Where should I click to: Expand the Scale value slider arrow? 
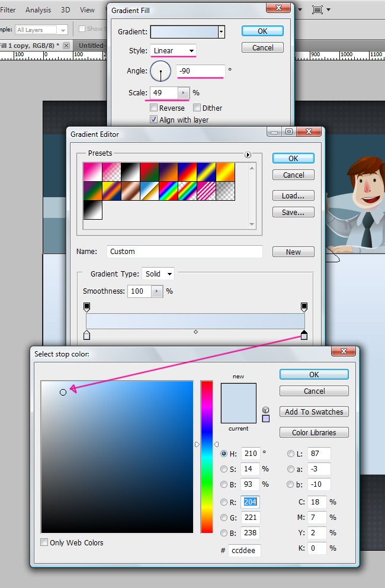(183, 93)
